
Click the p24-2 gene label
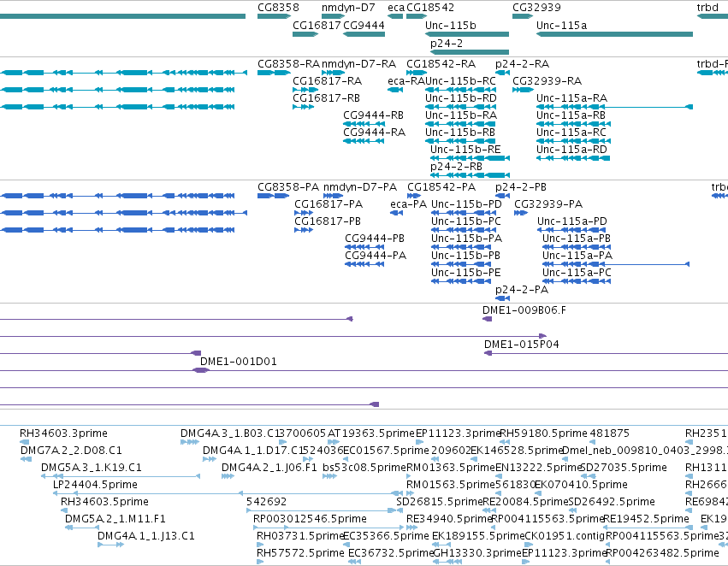(447, 44)
